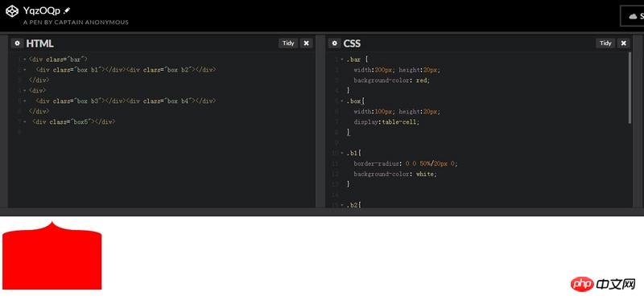Viewport: 644px width, 300px height.
Task: Collapse the .box rule in CSS
Action: click(x=342, y=101)
